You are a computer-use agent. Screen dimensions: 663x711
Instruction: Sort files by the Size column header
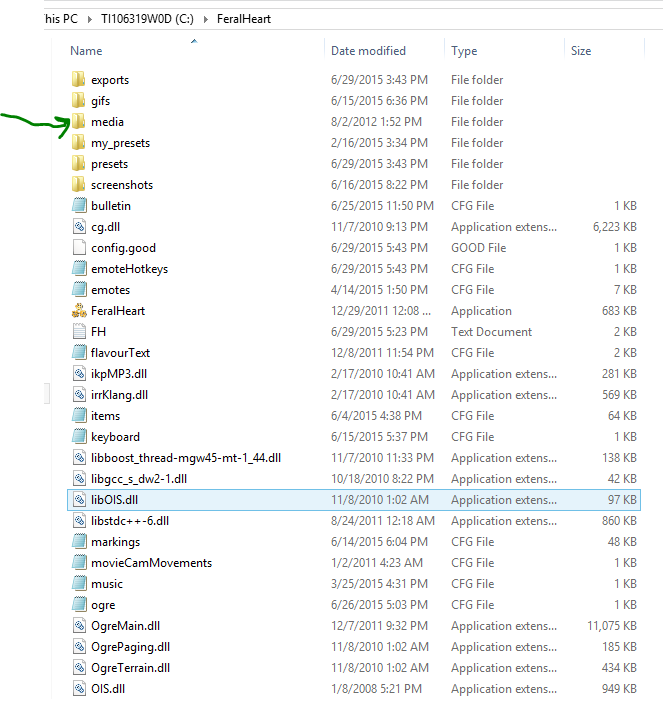581,51
